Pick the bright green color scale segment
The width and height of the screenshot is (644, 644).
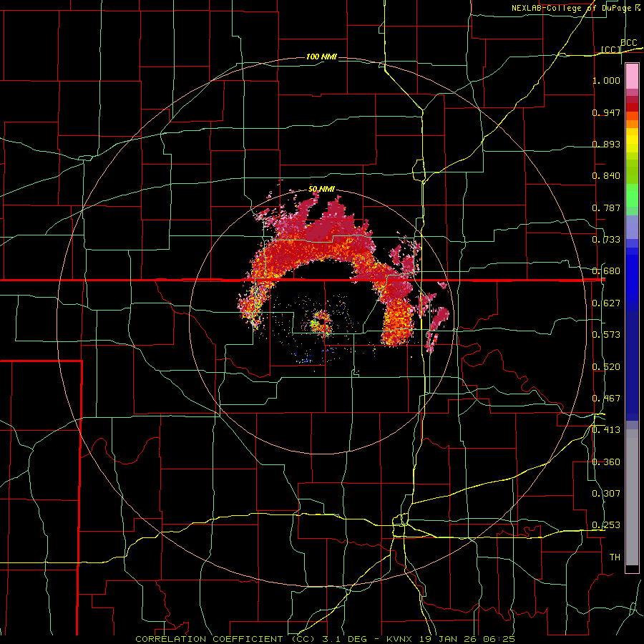tap(632, 195)
